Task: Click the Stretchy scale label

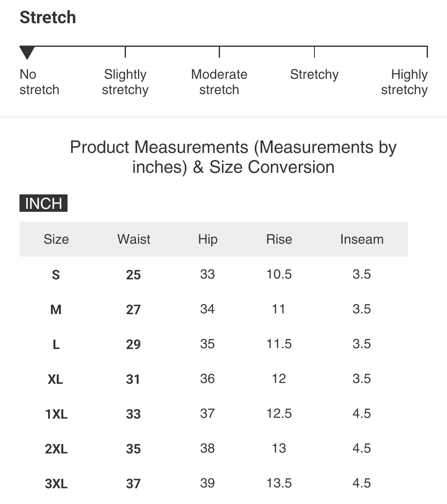Action: 314,75
